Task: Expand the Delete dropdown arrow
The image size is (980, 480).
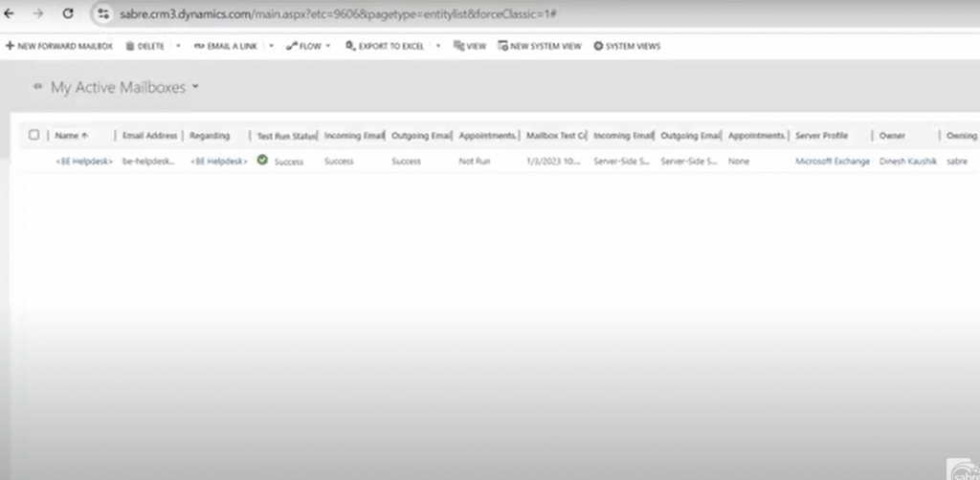Action: 178,46
